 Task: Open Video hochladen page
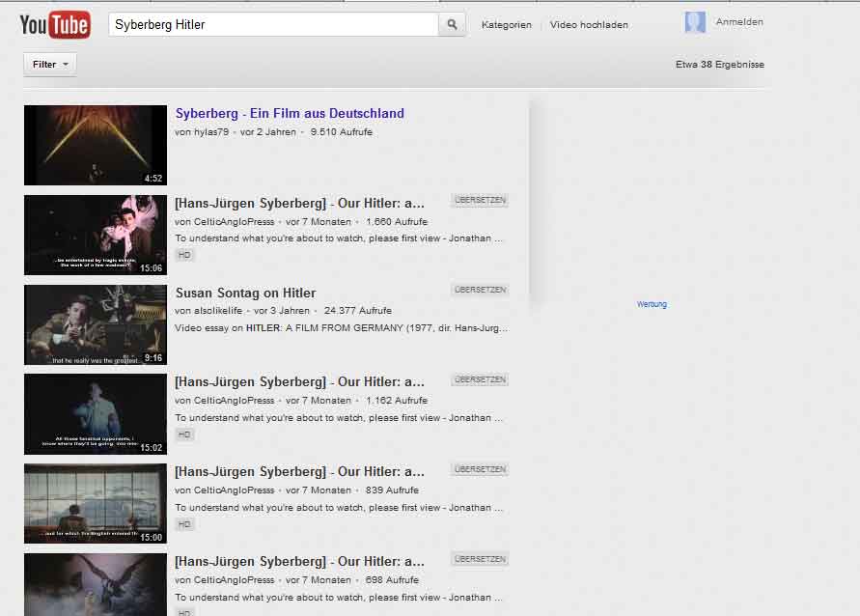pos(589,25)
